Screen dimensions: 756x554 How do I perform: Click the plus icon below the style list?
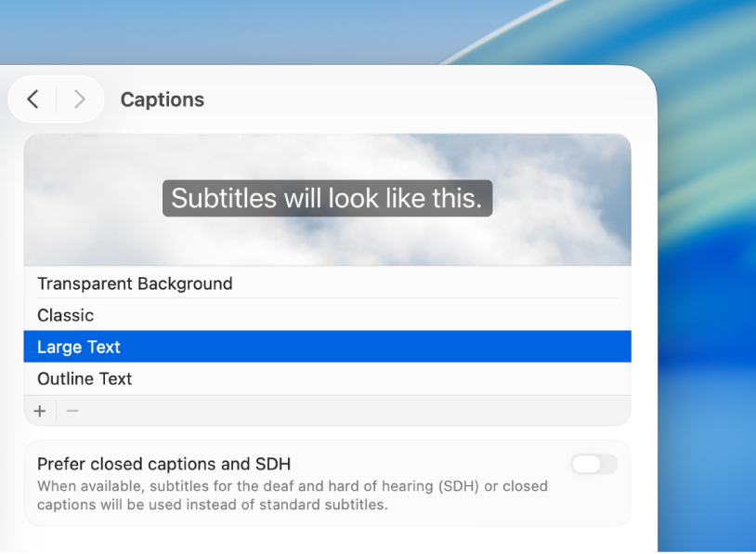click(40, 410)
